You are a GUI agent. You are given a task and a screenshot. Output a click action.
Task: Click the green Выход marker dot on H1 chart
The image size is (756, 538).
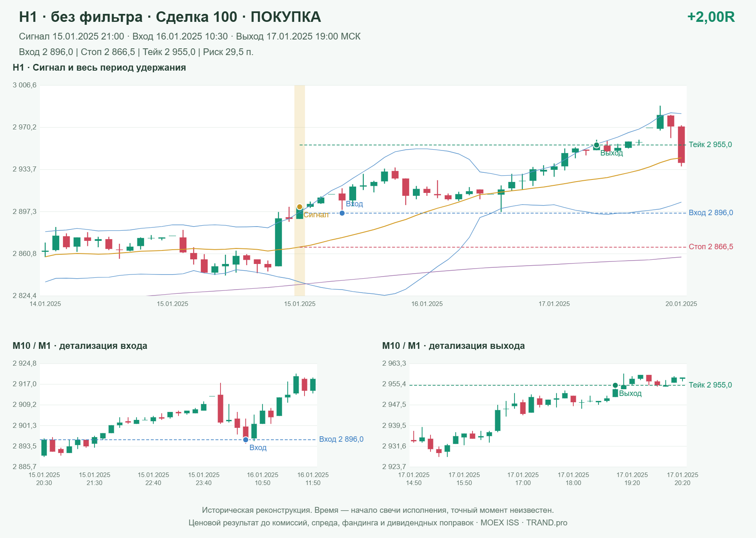point(596,145)
